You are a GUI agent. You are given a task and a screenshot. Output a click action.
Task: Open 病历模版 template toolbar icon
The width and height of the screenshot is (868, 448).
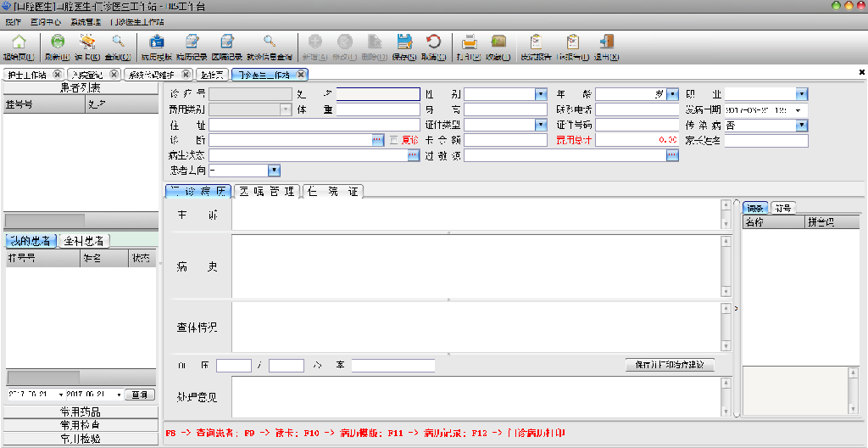(x=157, y=42)
